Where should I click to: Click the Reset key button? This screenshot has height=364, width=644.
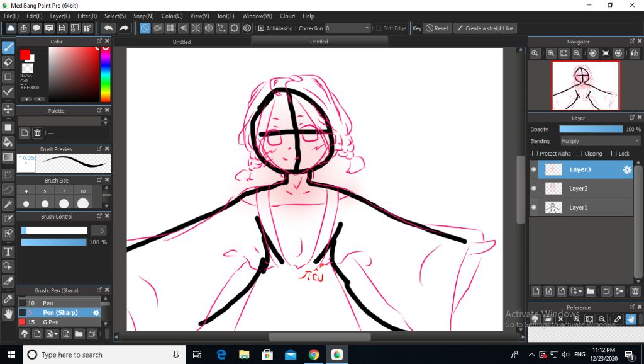pyautogui.click(x=438, y=28)
